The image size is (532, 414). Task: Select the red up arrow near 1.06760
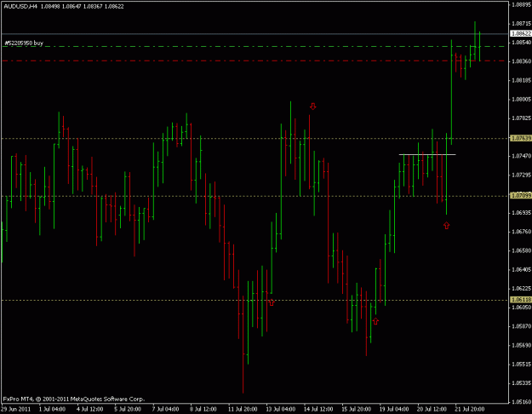coord(446,225)
